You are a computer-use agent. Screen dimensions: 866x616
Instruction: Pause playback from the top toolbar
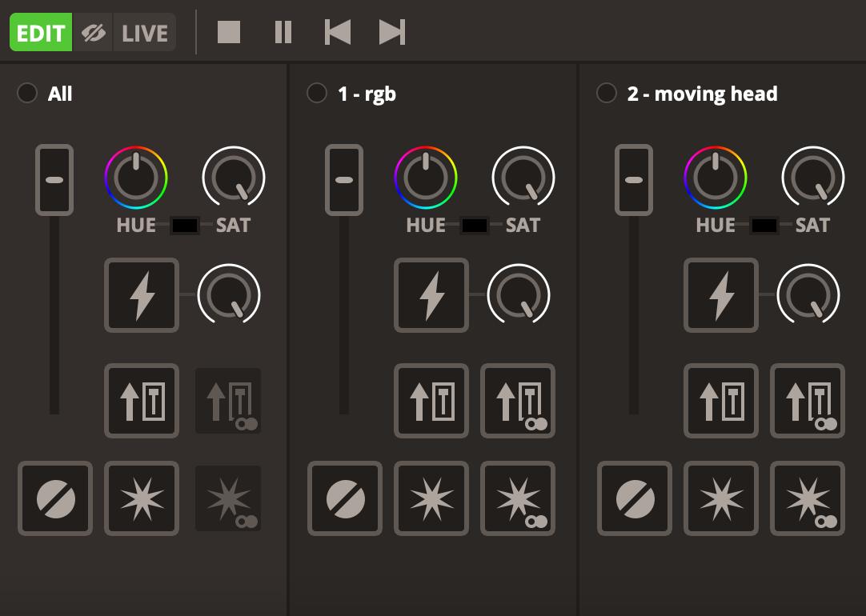tap(283, 33)
